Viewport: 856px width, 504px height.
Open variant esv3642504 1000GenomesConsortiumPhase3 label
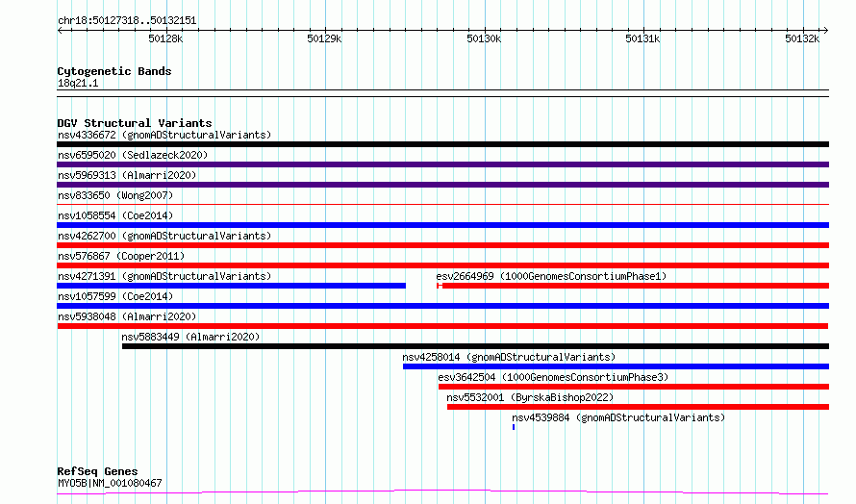pyautogui.click(x=553, y=377)
